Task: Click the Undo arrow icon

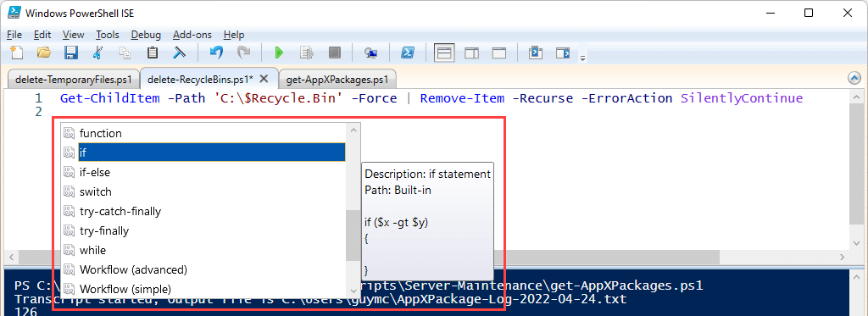Action: (x=216, y=53)
